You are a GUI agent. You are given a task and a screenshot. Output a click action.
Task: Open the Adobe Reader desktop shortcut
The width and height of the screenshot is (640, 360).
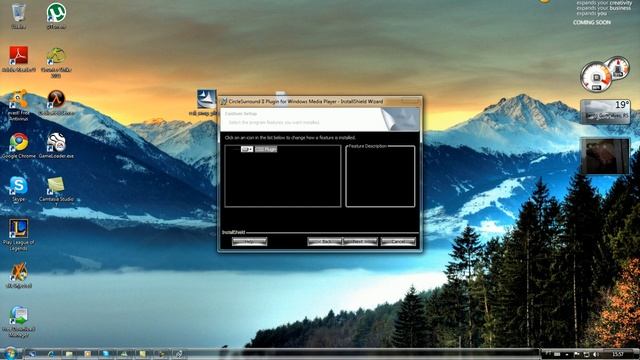click(18, 59)
